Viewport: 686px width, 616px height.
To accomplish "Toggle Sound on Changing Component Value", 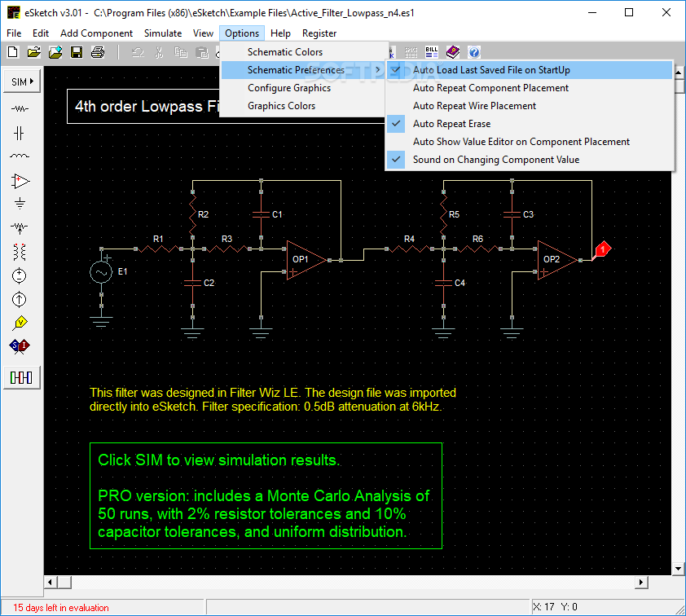I will pos(529,160).
